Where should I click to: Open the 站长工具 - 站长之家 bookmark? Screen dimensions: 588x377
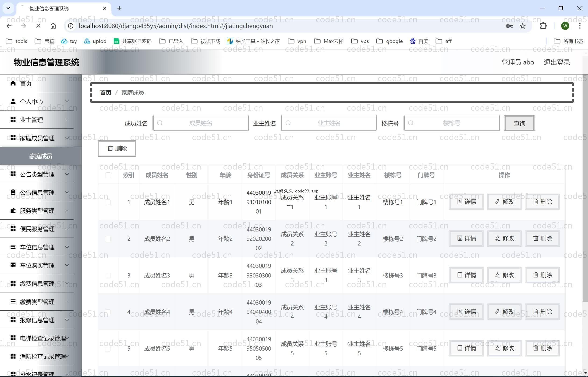point(253,41)
